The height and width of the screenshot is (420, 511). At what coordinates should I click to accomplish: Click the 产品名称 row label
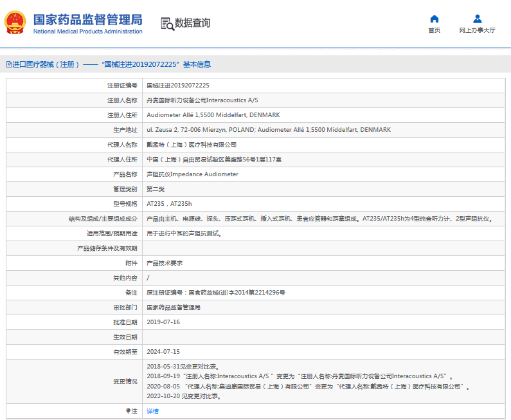(x=125, y=174)
